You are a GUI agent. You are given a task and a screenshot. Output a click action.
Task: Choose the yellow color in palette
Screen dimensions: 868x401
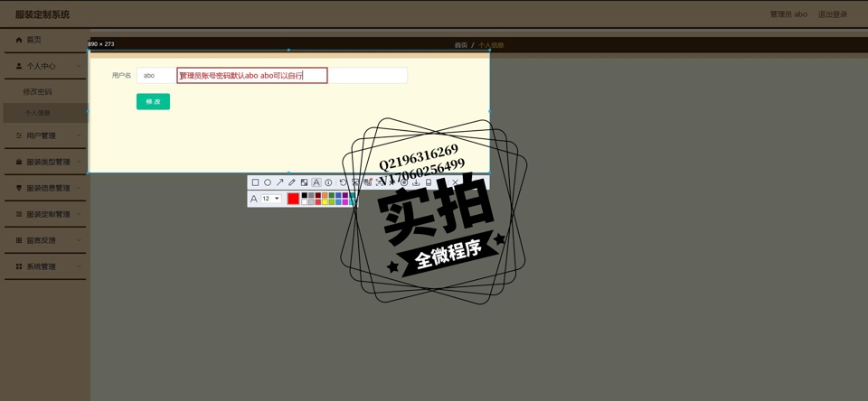pyautogui.click(x=325, y=202)
